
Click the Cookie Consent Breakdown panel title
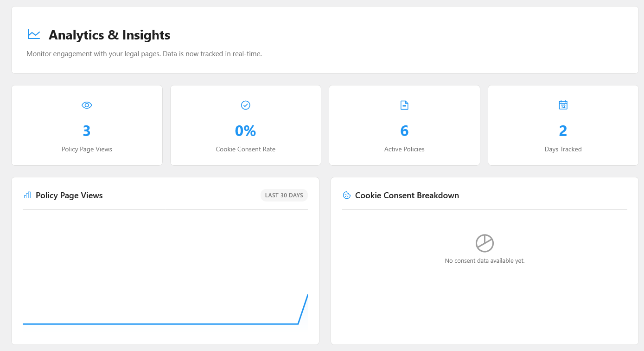tap(407, 195)
